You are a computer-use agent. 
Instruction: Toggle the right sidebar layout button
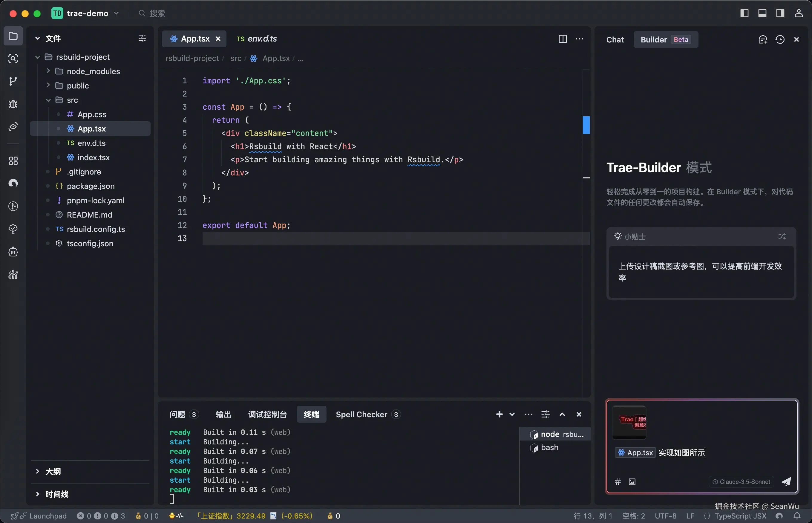click(780, 13)
